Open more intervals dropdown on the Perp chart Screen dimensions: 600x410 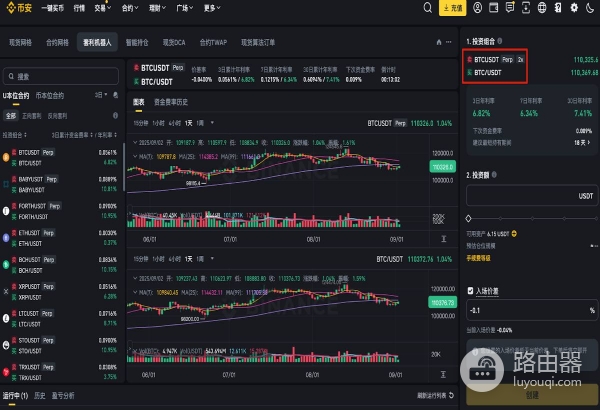pos(212,123)
